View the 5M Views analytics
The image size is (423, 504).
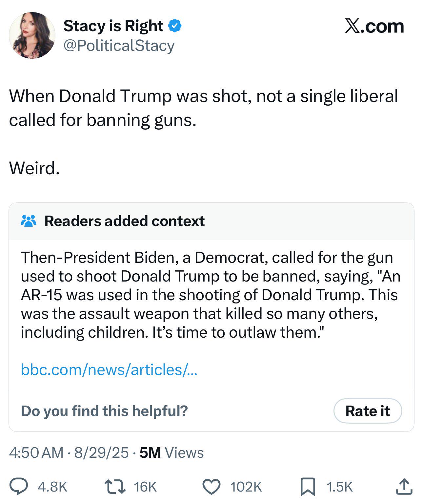pyautogui.click(x=171, y=453)
